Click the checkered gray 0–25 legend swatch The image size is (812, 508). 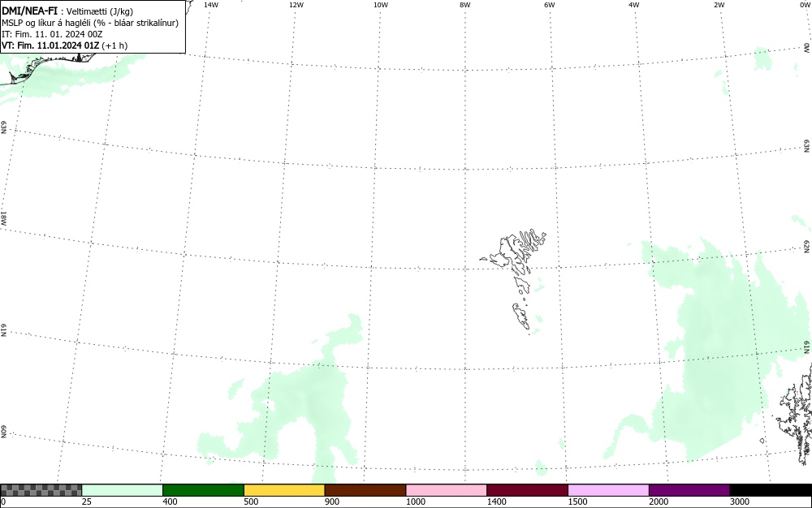pyautogui.click(x=41, y=490)
